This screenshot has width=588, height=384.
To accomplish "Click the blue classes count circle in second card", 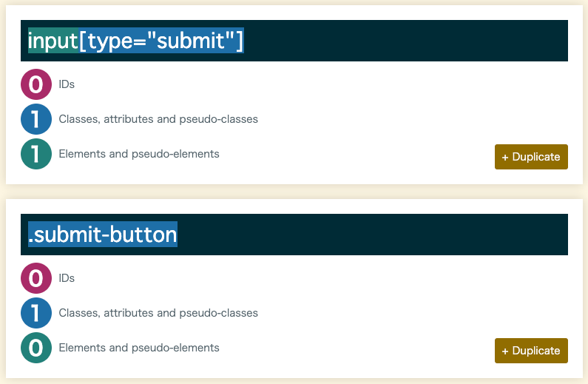I will [x=36, y=313].
